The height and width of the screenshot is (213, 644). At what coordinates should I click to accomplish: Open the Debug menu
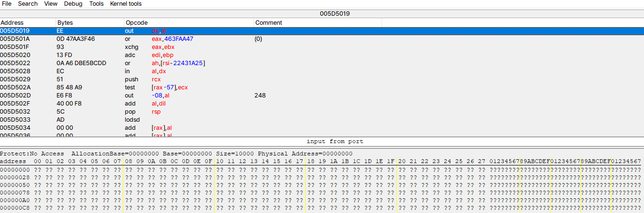[73, 4]
